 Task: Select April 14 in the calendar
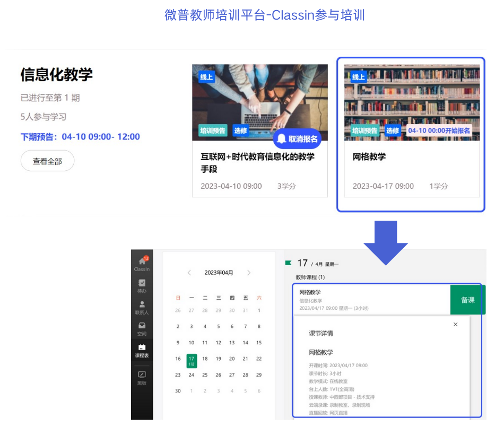245,343
